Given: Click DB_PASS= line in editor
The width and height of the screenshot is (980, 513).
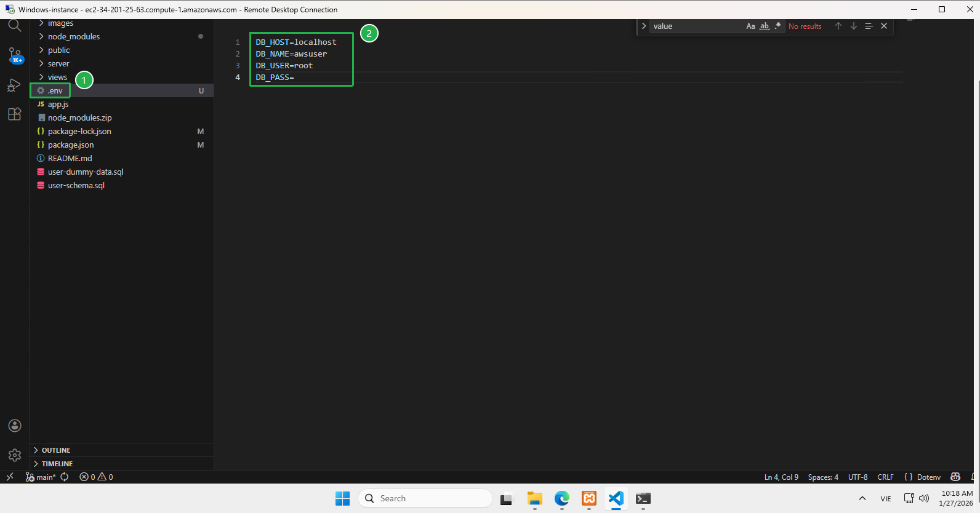Looking at the screenshot, I should click(x=275, y=77).
